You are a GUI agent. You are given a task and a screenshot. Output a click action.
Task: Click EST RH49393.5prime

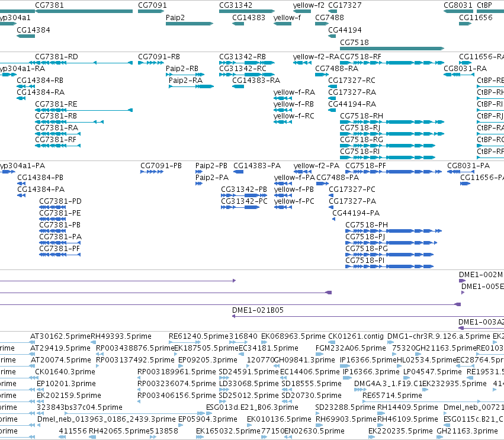[x=121, y=336]
